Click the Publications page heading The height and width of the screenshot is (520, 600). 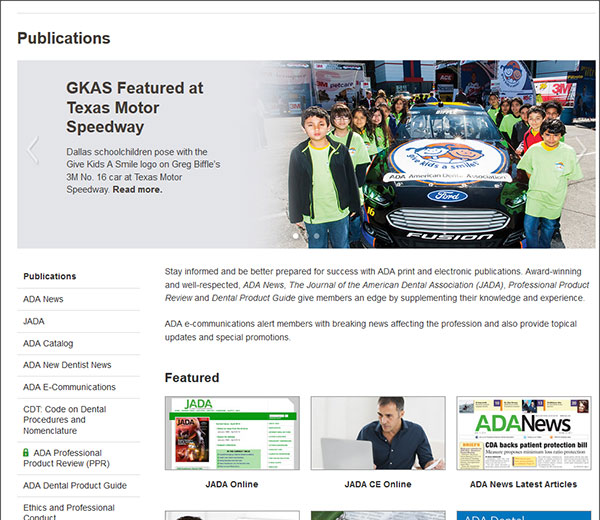[64, 38]
